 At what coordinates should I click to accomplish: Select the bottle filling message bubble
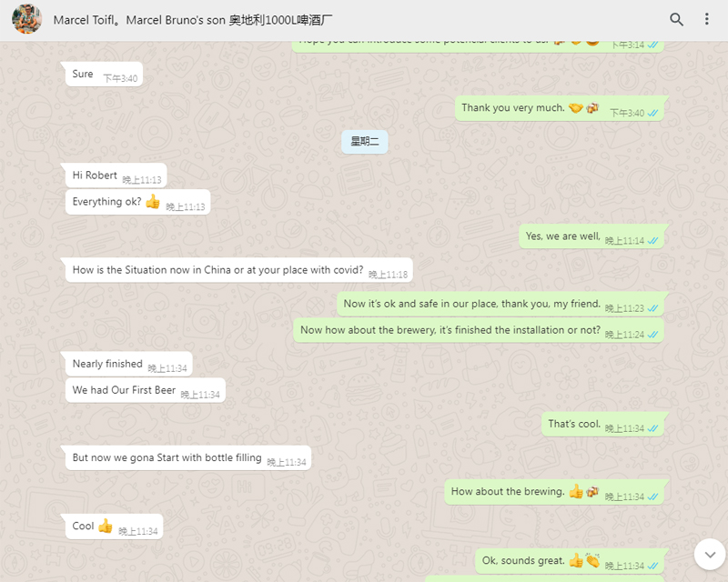[x=188, y=458]
